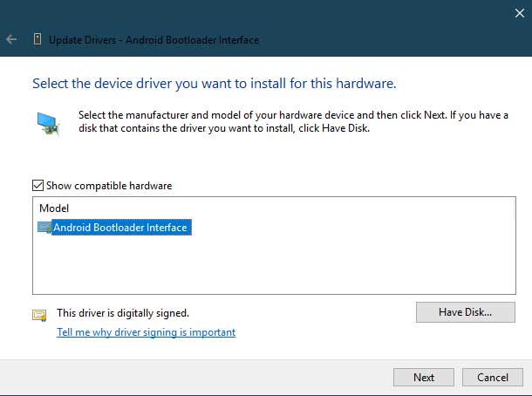Open Tell me why driver signing is important
Screen dimensions: 532x396
pyautogui.click(x=146, y=332)
